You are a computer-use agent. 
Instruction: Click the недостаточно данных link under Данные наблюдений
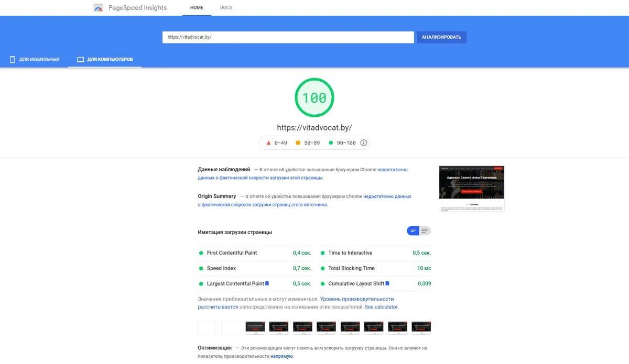(x=302, y=174)
